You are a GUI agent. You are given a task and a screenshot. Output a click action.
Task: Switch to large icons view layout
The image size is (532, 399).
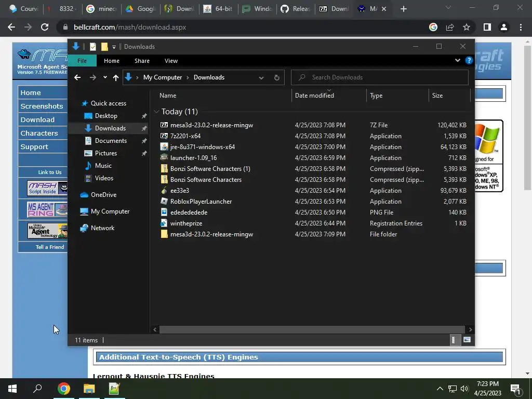click(x=467, y=340)
